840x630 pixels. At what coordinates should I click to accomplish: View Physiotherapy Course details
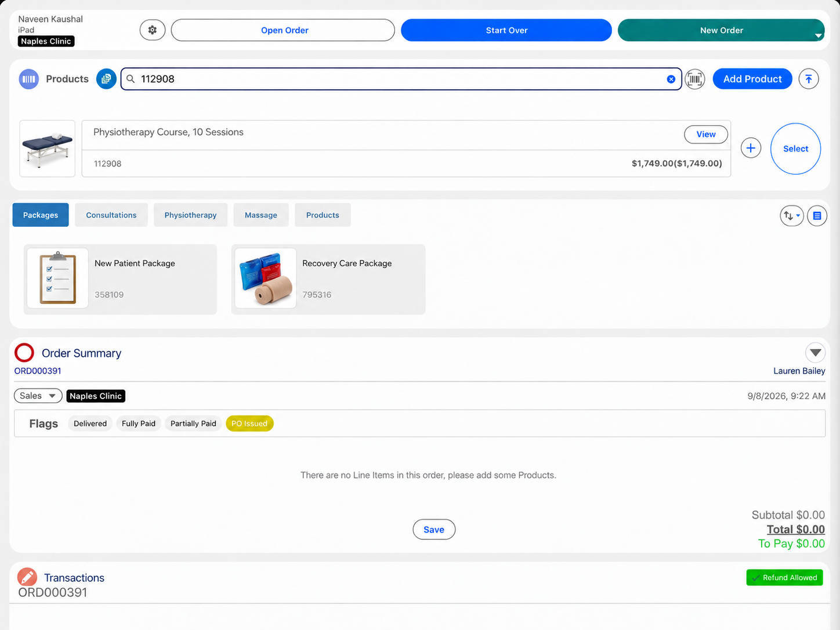[706, 134]
